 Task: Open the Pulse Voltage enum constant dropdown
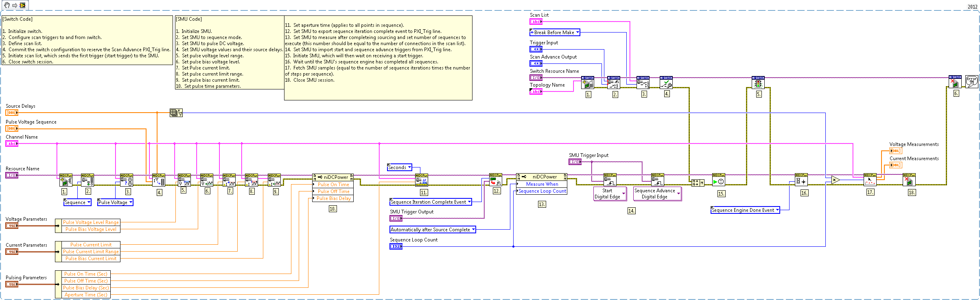(131, 202)
